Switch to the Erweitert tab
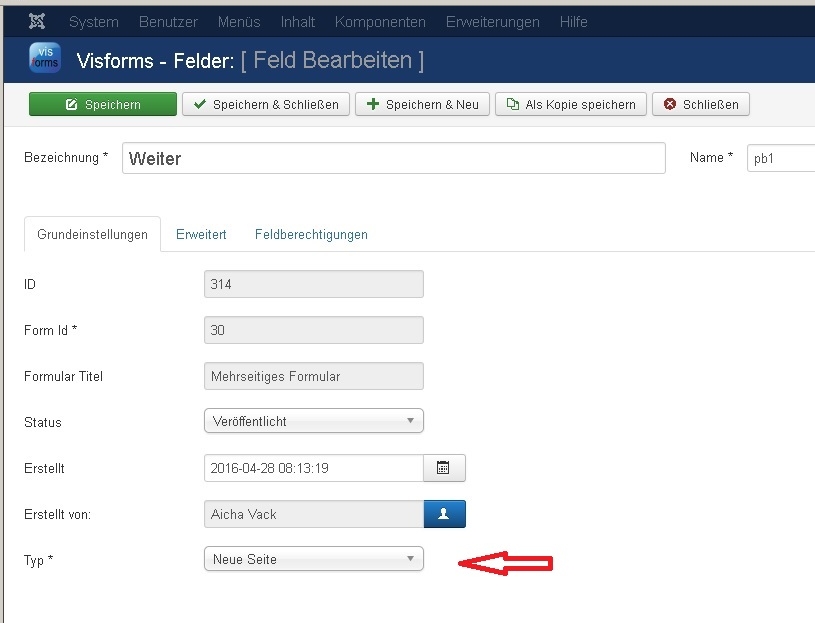 pyautogui.click(x=201, y=234)
